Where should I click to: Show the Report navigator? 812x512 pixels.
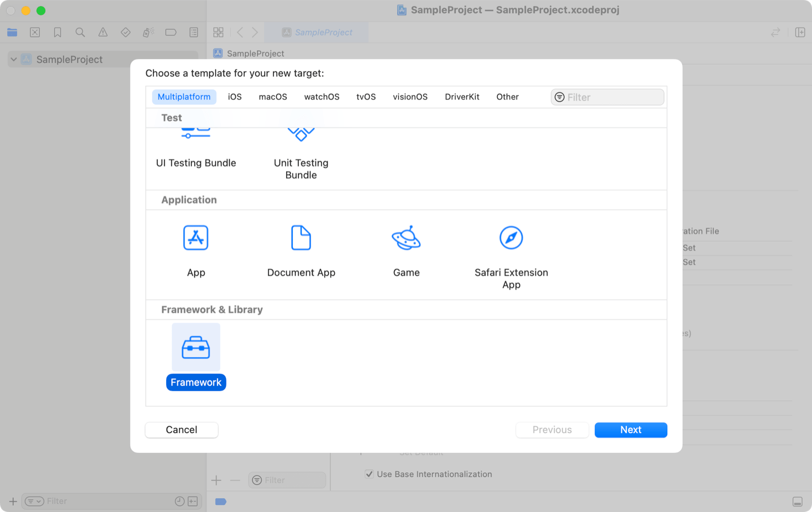tap(193, 33)
